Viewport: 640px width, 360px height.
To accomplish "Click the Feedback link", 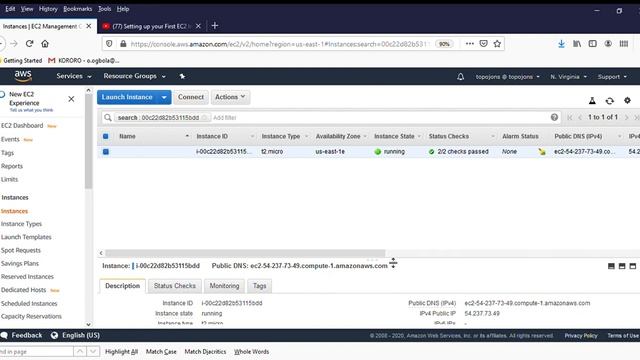I will [22, 335].
